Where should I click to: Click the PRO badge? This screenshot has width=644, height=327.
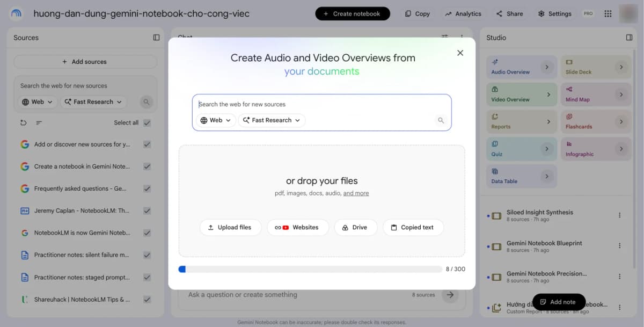(588, 13)
